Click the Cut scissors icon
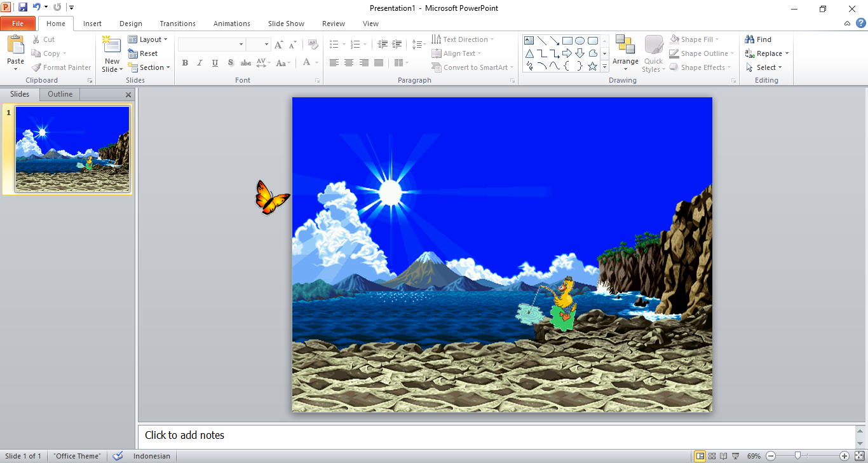The width and height of the screenshot is (868, 463). pos(36,39)
